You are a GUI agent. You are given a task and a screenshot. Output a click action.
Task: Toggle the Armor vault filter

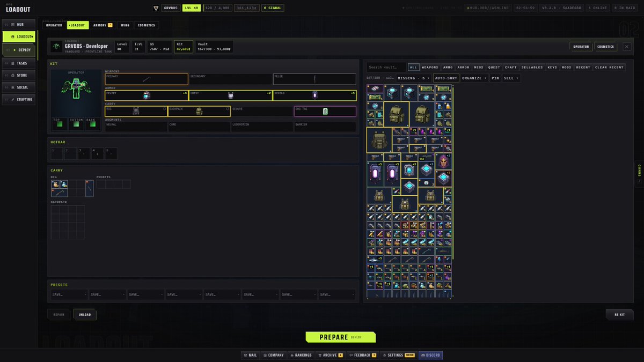463,68
